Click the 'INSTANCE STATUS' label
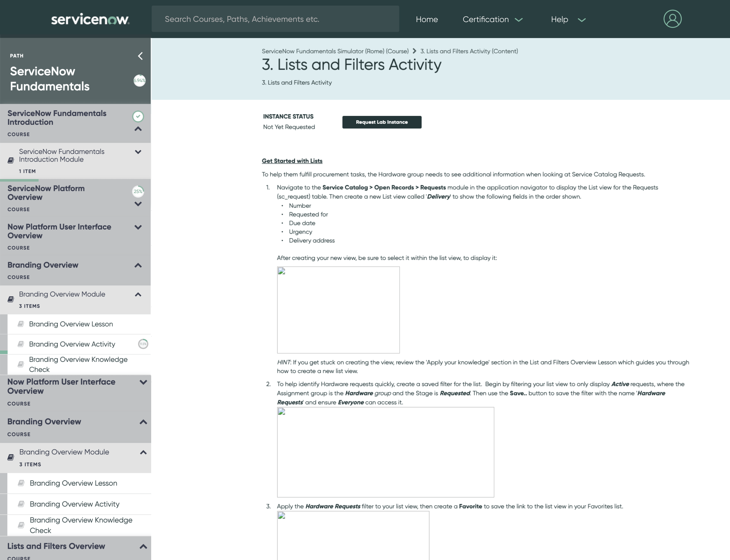This screenshot has height=560, width=730. pyautogui.click(x=288, y=116)
